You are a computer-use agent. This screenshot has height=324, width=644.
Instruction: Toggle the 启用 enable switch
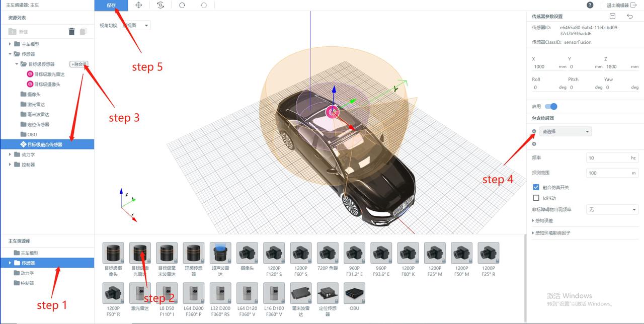tap(551, 106)
